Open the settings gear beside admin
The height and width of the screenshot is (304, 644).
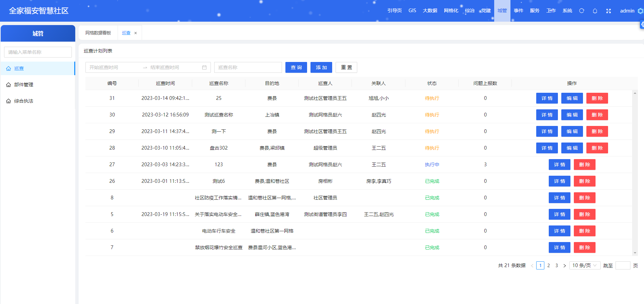pyautogui.click(x=640, y=11)
